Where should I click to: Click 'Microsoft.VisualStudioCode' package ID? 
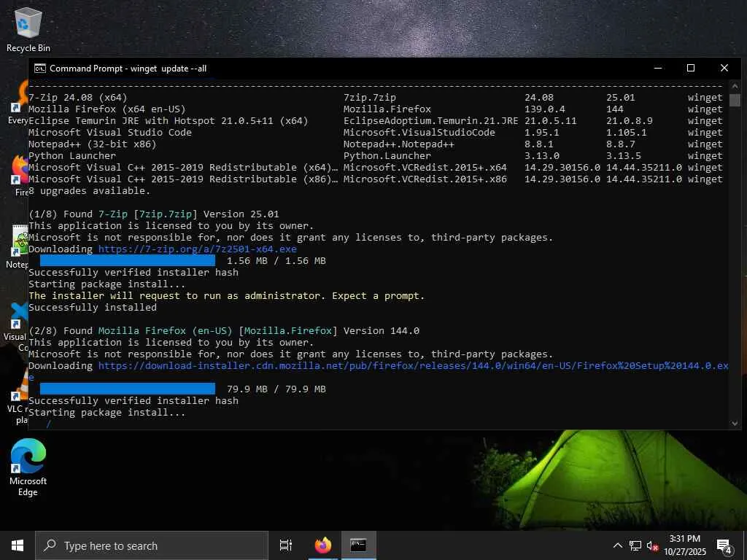tap(419, 133)
